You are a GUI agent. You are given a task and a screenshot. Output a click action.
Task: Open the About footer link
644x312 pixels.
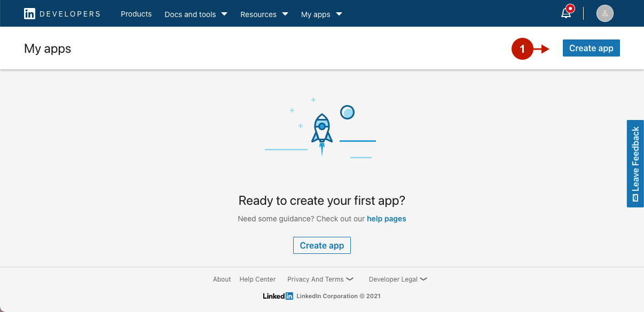click(x=222, y=279)
